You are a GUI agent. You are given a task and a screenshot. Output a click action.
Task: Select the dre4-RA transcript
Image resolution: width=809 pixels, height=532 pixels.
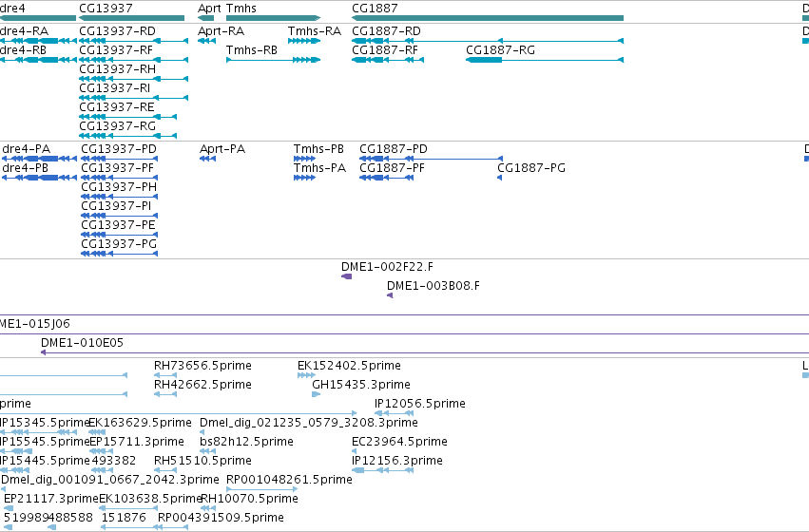38,41
